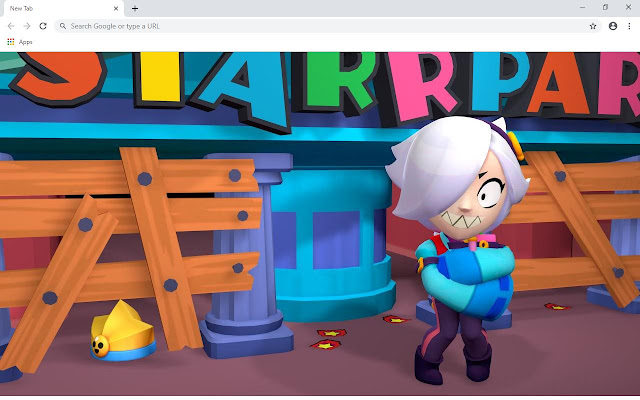
Task: Open the profile account icon
Action: (x=613, y=26)
